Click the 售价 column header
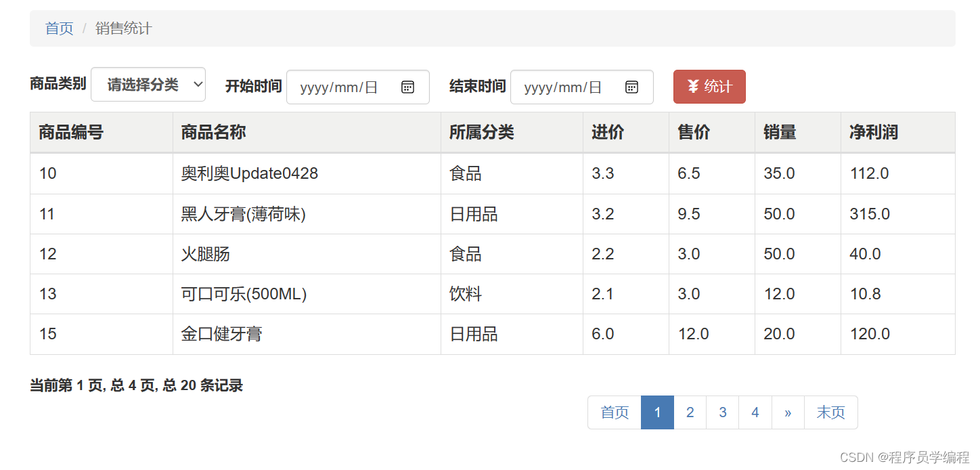Viewport: 980px width, 470px height. pyautogui.click(x=712, y=132)
